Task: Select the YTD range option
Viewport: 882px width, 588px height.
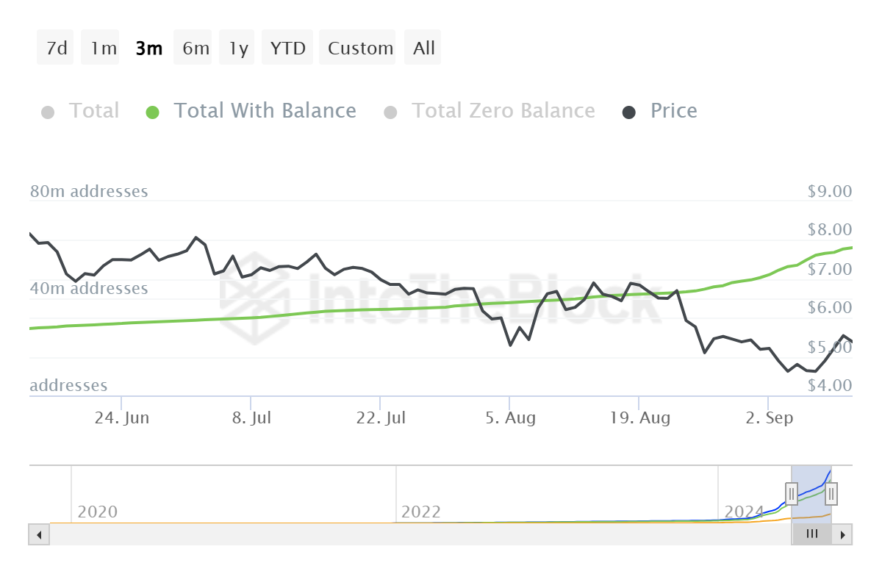Action: click(287, 49)
